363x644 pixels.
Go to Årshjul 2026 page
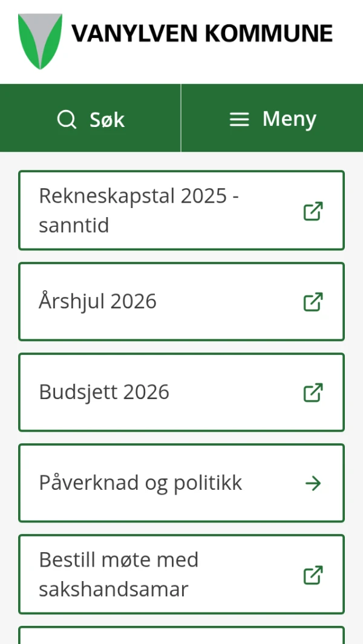[x=98, y=301]
